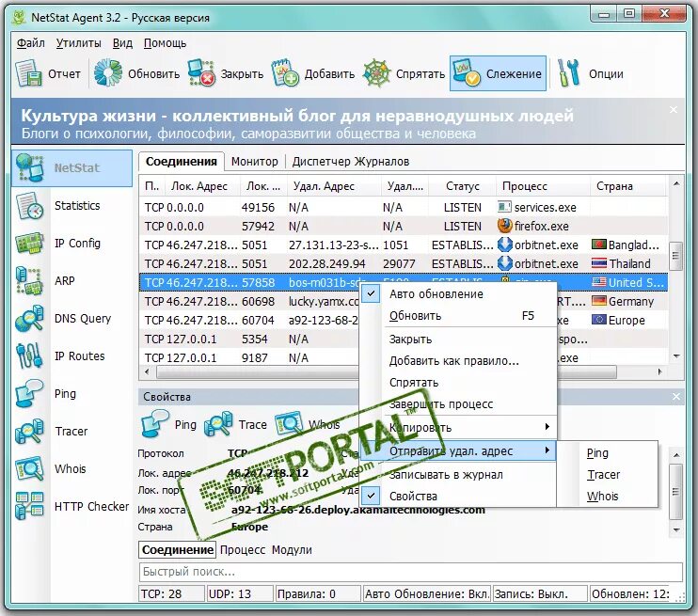Open Опции tools icon in toolbar
Image resolution: width=698 pixels, height=616 pixels.
pos(568,73)
